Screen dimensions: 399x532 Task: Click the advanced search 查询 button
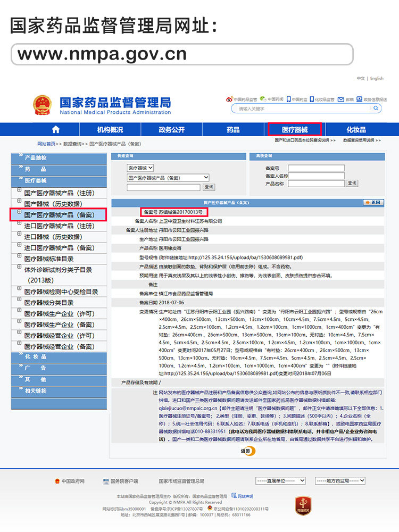point(352,183)
